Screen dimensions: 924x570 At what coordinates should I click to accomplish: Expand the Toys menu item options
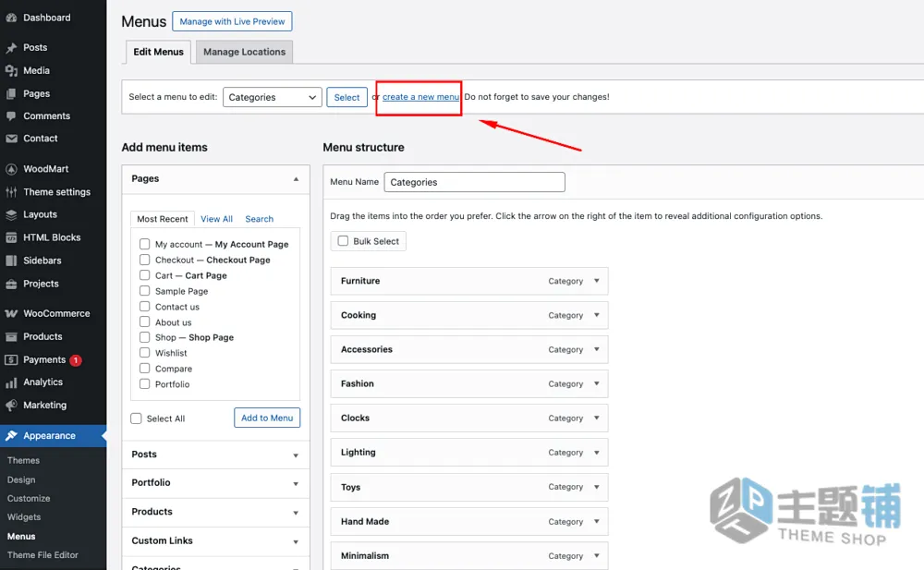(596, 486)
